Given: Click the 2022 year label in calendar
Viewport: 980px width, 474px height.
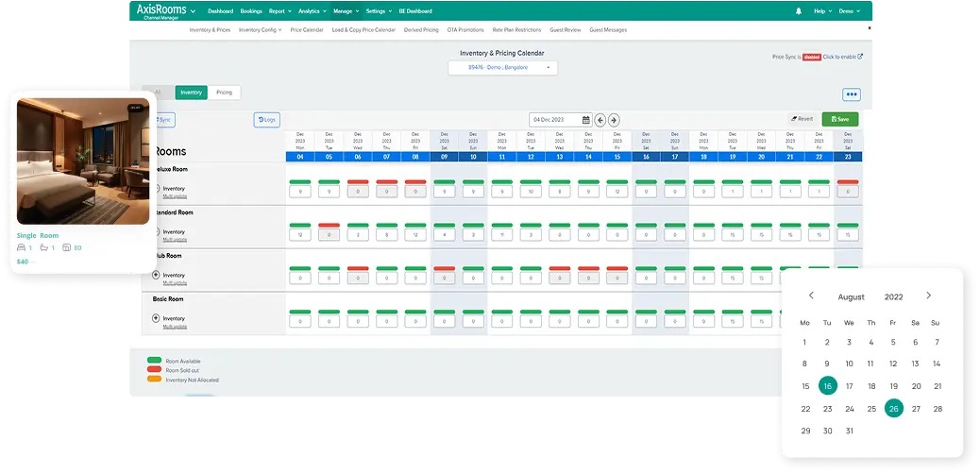Looking at the screenshot, I should click(x=894, y=297).
